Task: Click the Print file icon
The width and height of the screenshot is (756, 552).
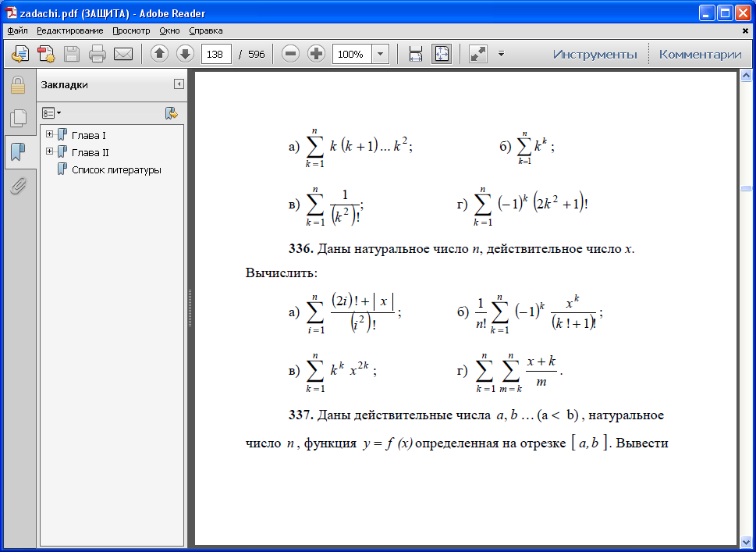Action: [98, 54]
